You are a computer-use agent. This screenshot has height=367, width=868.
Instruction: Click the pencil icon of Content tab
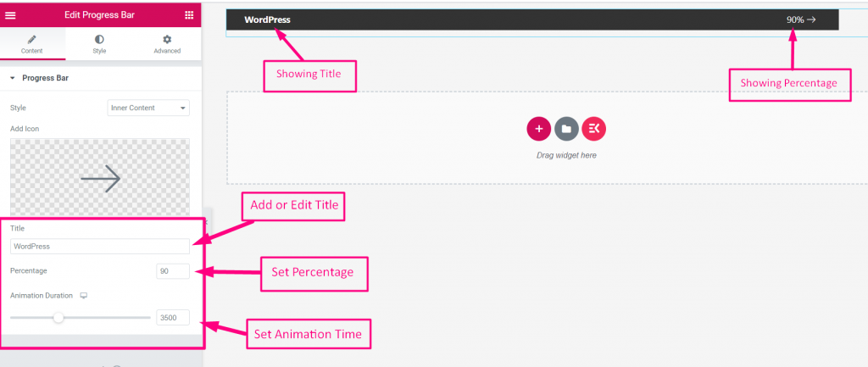tap(32, 39)
